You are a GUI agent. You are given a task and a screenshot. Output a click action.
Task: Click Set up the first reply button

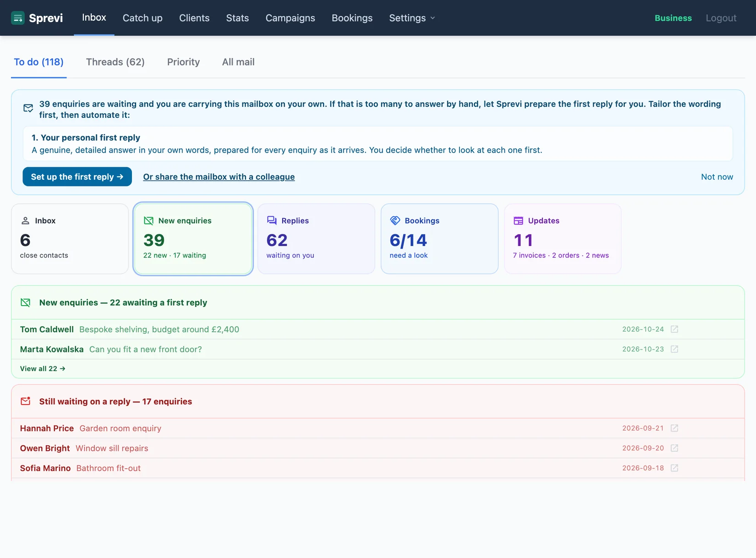coord(77,177)
